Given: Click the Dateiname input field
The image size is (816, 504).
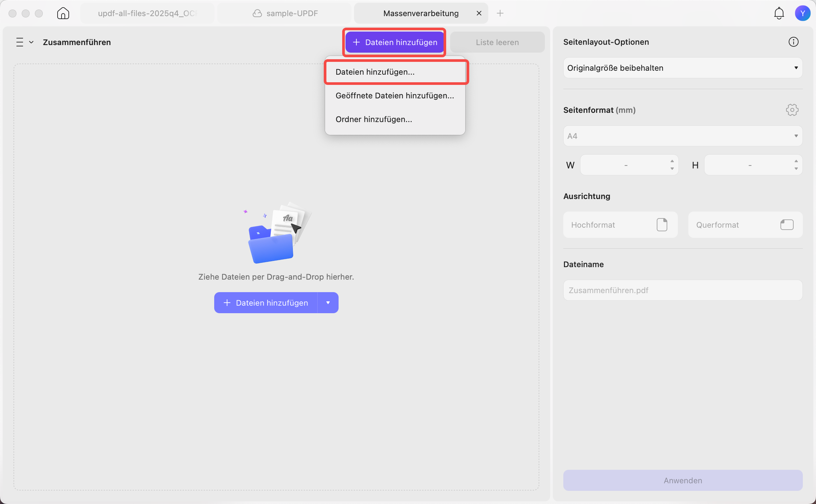Looking at the screenshot, I should pyautogui.click(x=682, y=290).
